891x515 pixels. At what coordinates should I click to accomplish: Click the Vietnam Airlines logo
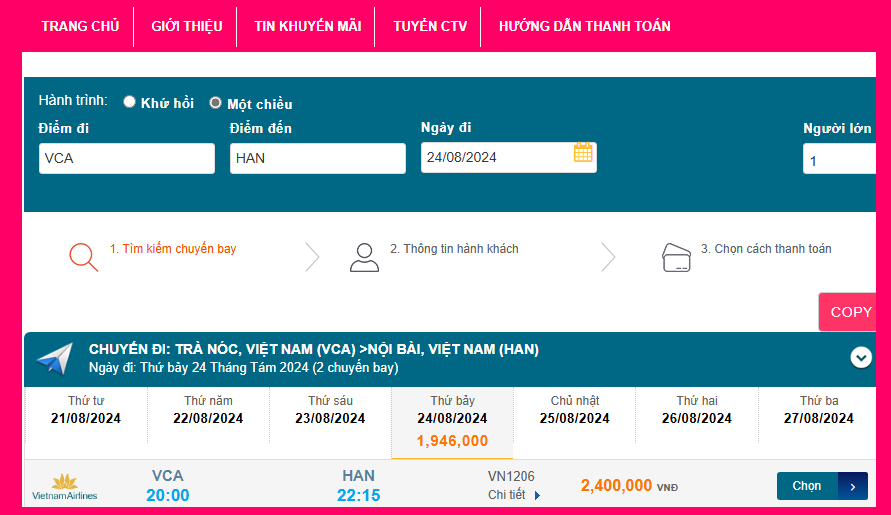coord(65,487)
